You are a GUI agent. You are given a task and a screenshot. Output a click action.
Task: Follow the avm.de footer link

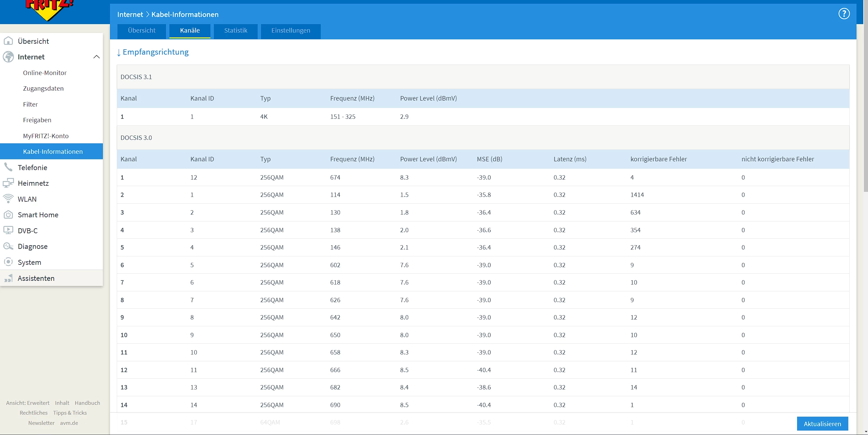pos(69,423)
